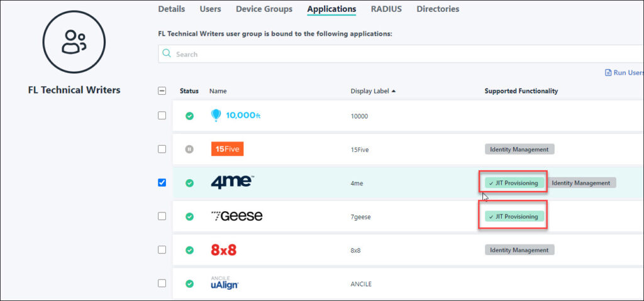
Task: Click the user group avatar icon
Action: pos(74,41)
